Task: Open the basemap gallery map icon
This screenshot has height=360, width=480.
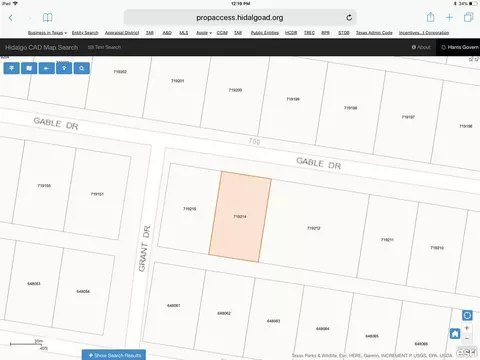Action: [x=29, y=68]
